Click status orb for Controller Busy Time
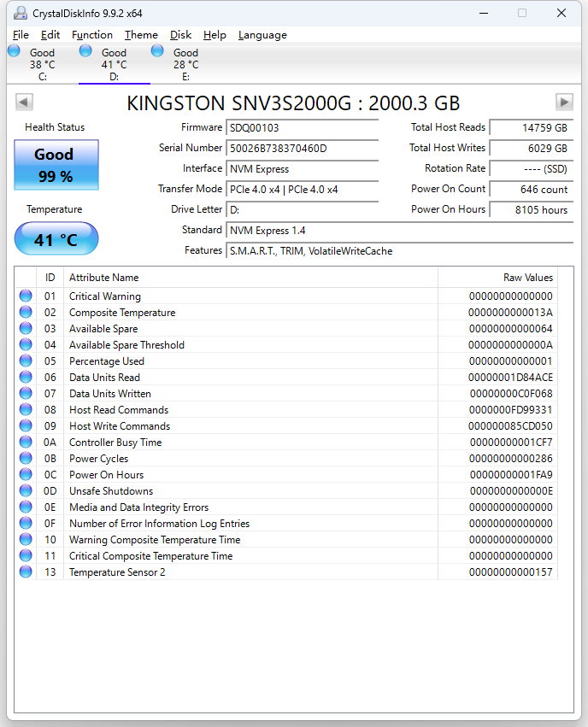The image size is (588, 727). click(26, 442)
